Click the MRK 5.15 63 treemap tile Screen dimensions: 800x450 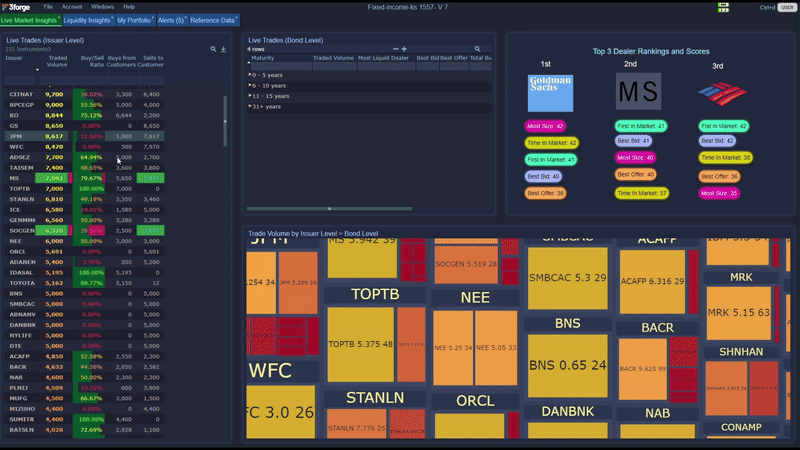[x=738, y=313]
